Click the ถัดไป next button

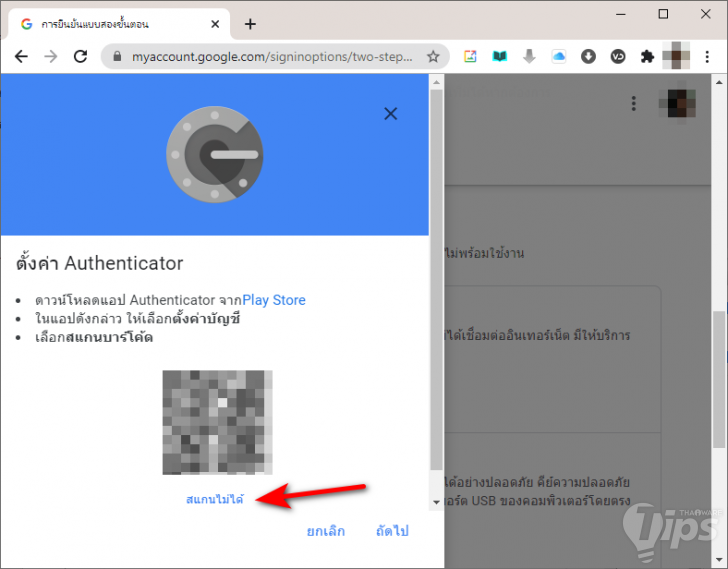click(x=392, y=531)
